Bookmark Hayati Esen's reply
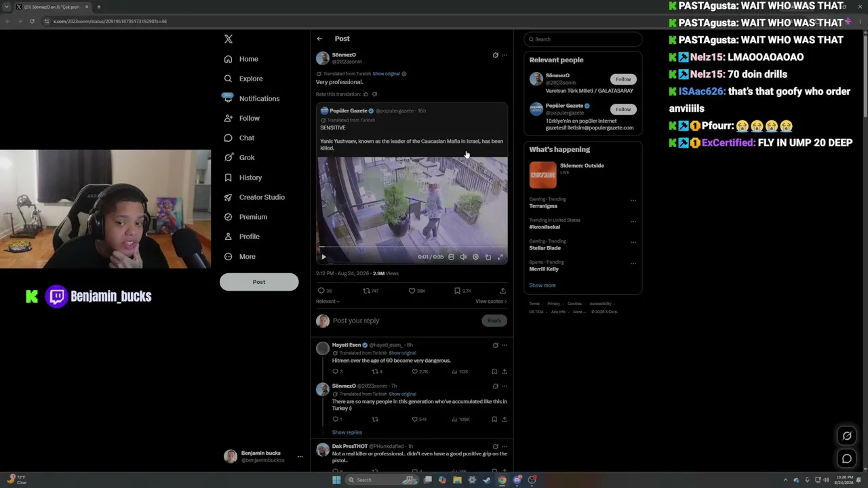This screenshot has height=488, width=868. (x=494, y=371)
